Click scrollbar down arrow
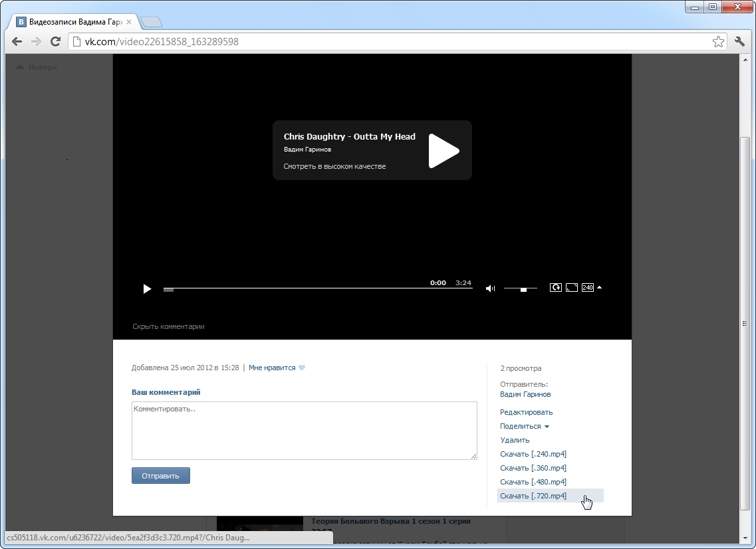The height and width of the screenshot is (549, 756). 745,538
